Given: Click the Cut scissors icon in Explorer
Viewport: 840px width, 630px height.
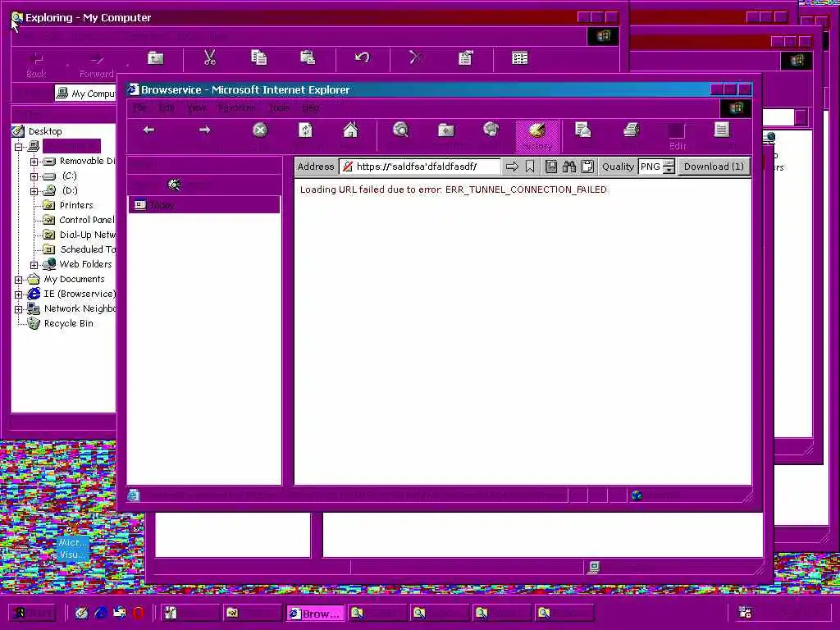Looking at the screenshot, I should [x=209, y=57].
